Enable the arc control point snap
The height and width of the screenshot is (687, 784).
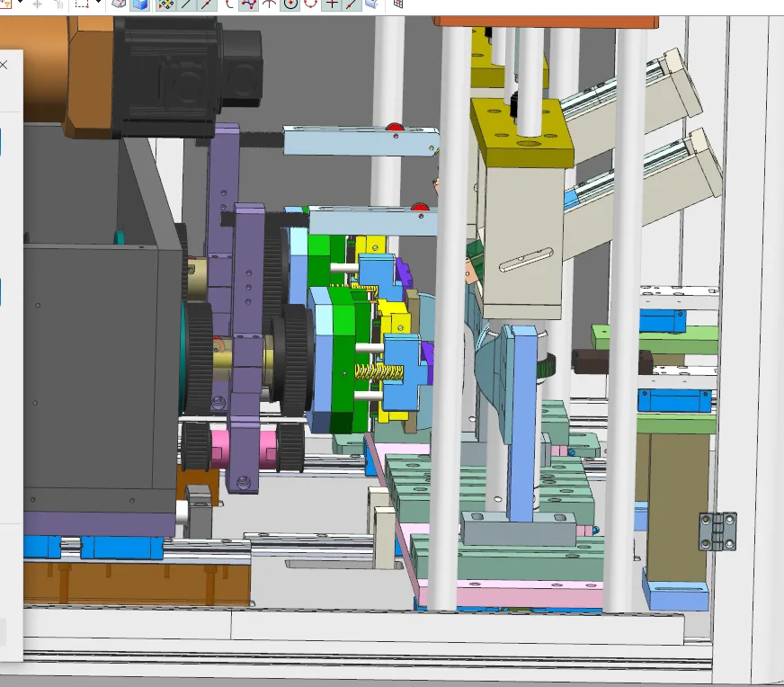point(228,4)
